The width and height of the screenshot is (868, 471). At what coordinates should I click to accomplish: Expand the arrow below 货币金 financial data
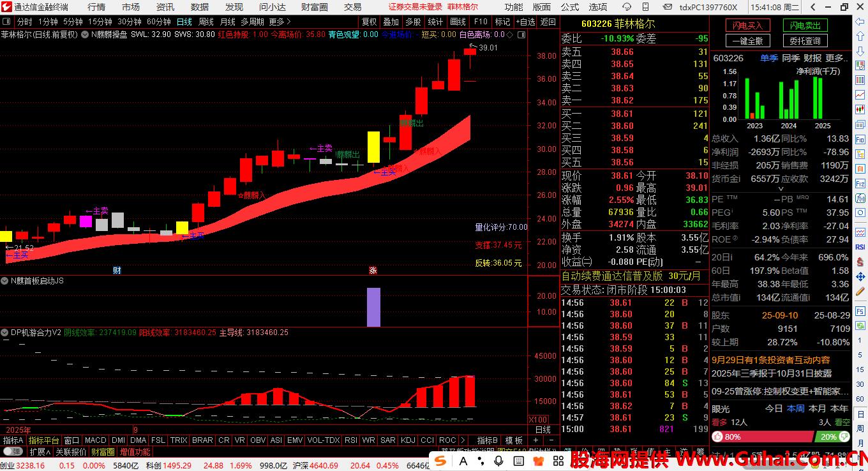click(780, 189)
